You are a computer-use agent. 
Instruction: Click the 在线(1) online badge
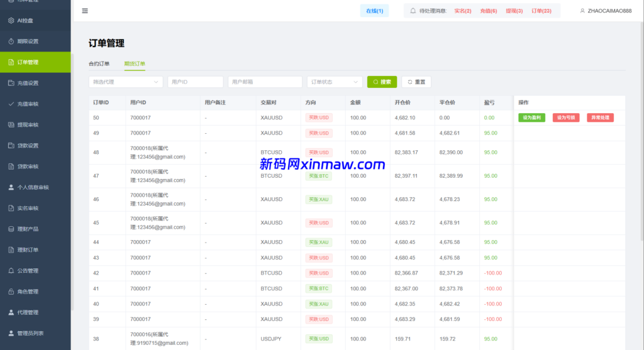point(374,11)
